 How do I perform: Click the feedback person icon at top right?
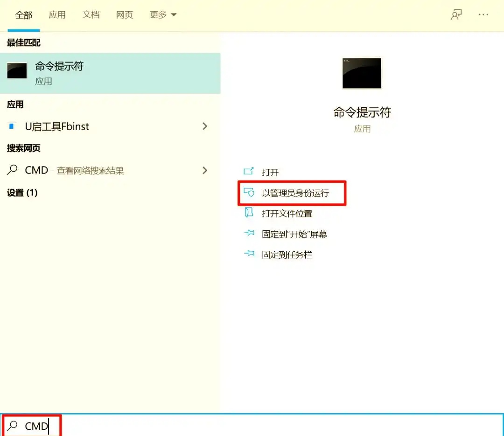click(456, 14)
